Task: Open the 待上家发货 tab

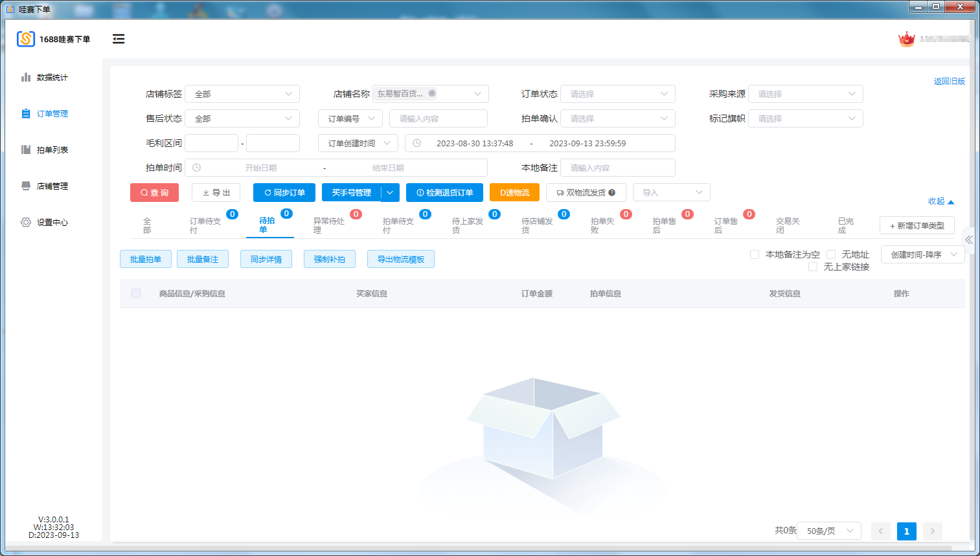Action: pos(468,225)
